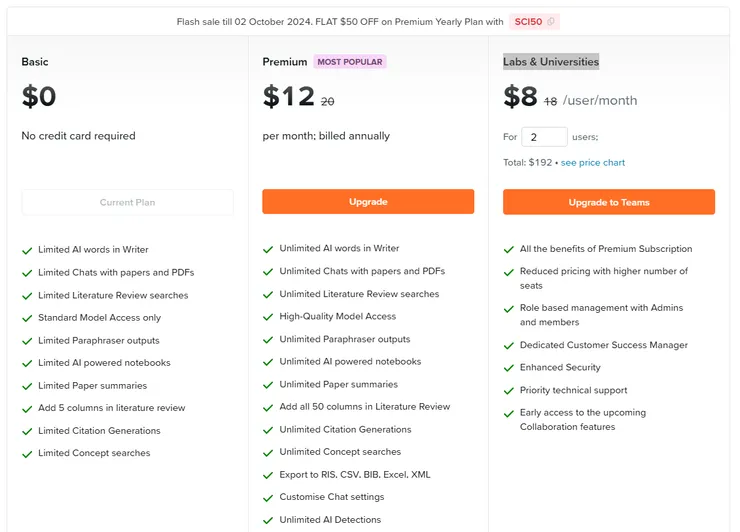Click the Premium plan title

285,62
